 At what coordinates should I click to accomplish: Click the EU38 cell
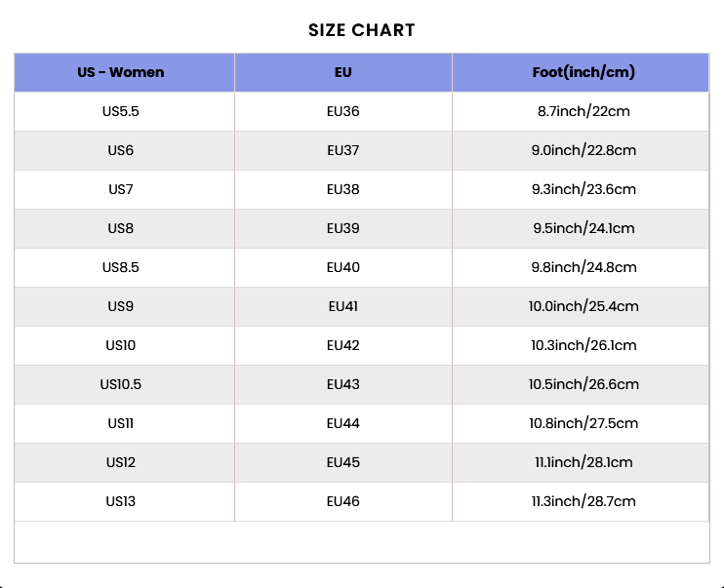[x=342, y=189]
